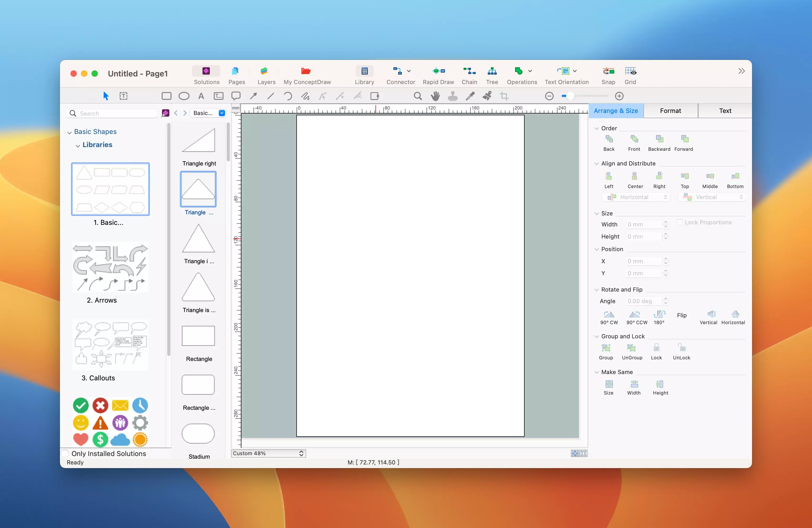
Task: Select the Ellipse drawing tool
Action: pyautogui.click(x=184, y=96)
